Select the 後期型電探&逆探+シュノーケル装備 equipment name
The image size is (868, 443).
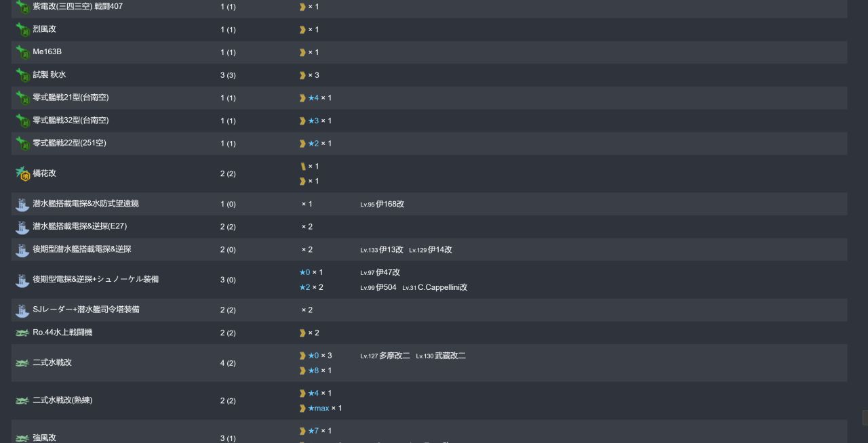tap(96, 279)
